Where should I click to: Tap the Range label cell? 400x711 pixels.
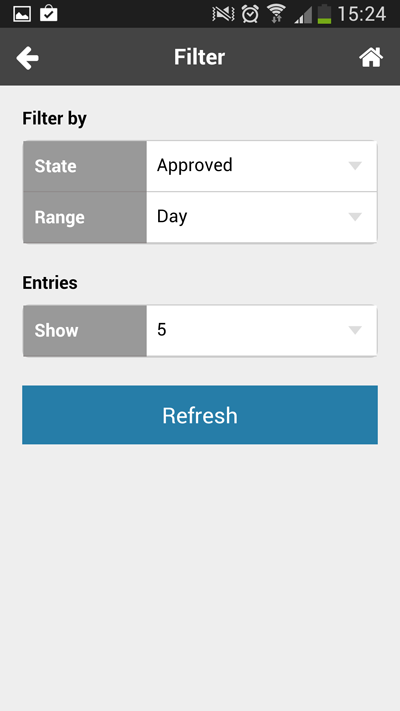[x=85, y=217]
